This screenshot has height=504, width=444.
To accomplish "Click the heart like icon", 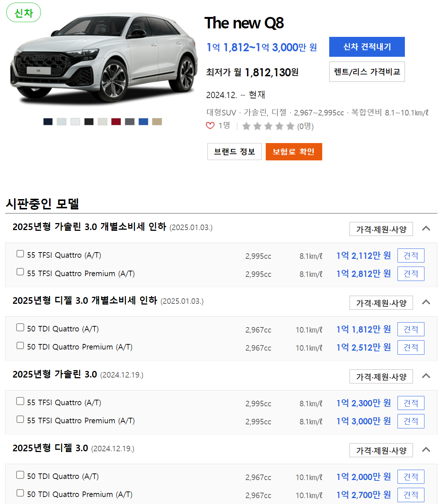I will point(210,126).
